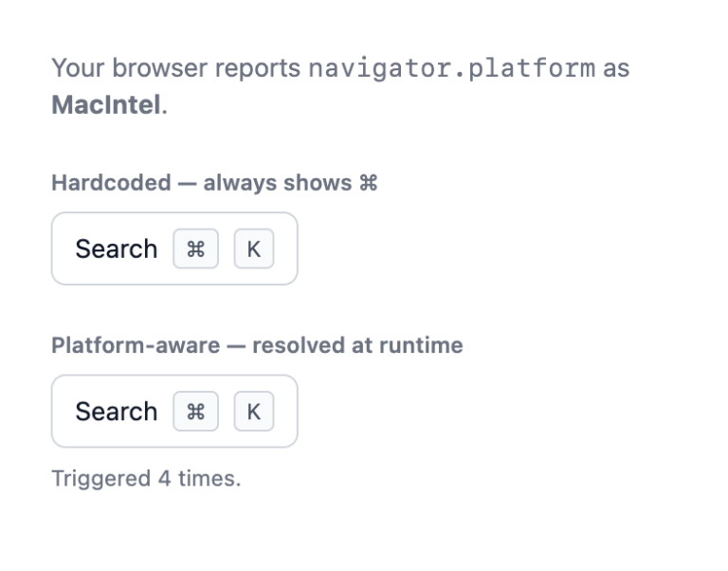
Task: Click the 'Your browser reports' sentence start
Action: pos(176,68)
